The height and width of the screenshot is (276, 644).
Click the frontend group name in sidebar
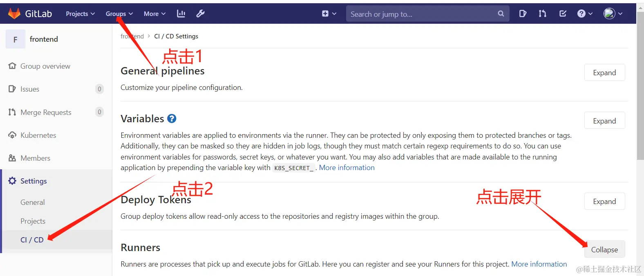pyautogui.click(x=44, y=39)
